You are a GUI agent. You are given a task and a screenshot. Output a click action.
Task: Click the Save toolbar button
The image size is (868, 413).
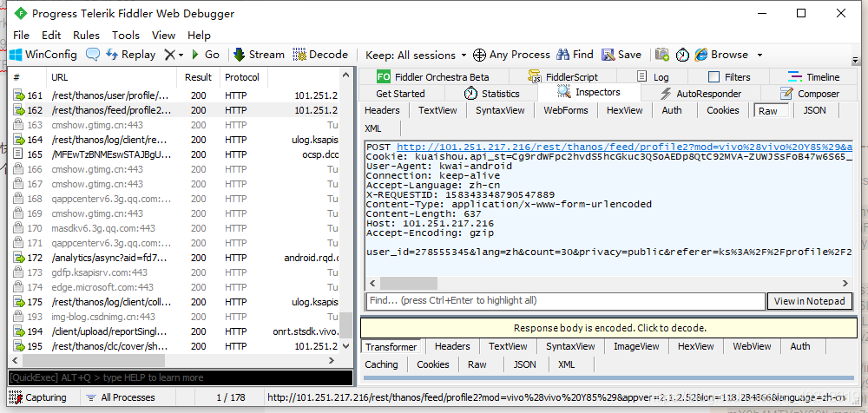pyautogui.click(x=621, y=55)
